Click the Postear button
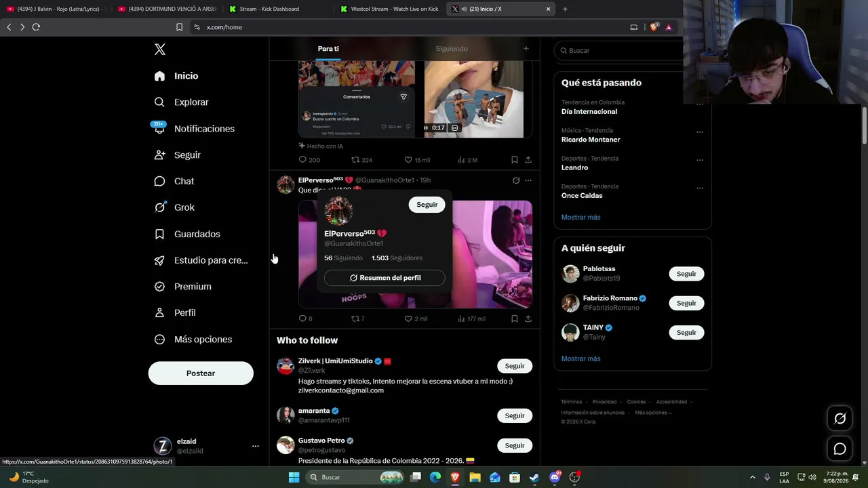The width and height of the screenshot is (868, 488). click(x=201, y=373)
